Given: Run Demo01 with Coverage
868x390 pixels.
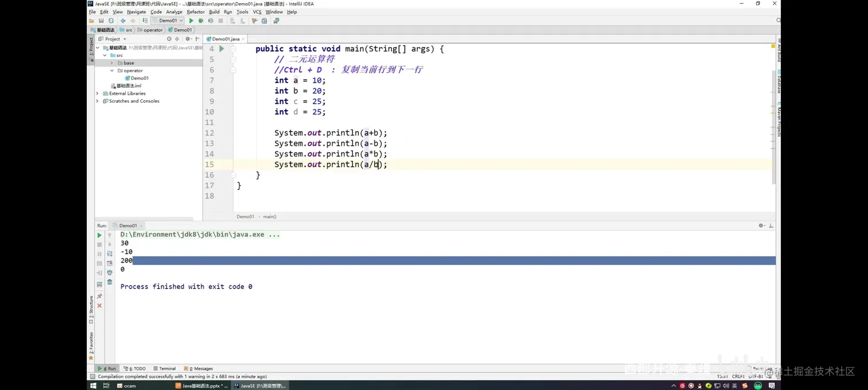Looking at the screenshot, I should tap(211, 21).
